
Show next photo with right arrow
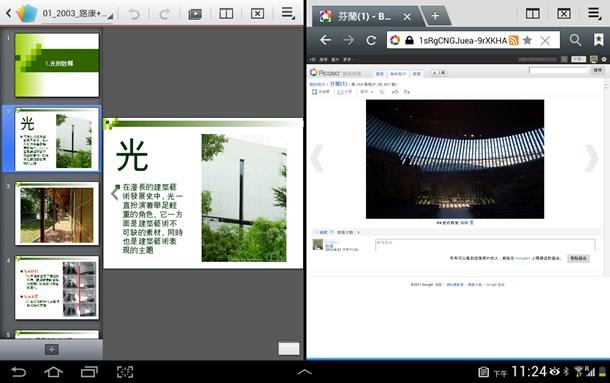point(591,158)
